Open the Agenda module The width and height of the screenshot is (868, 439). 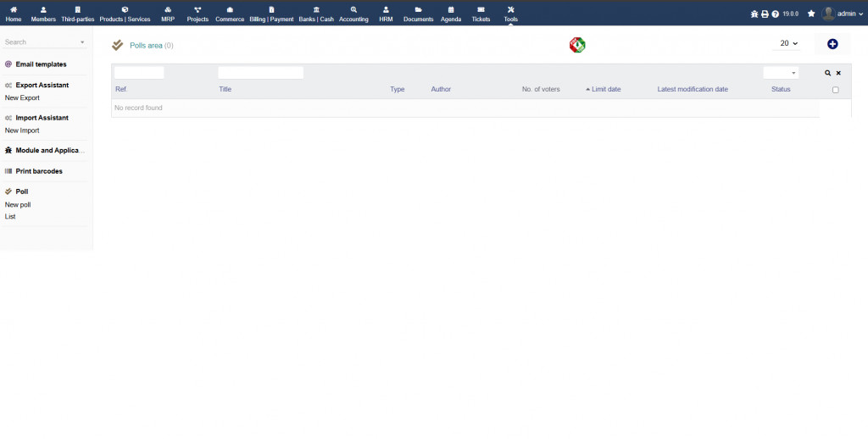click(451, 14)
